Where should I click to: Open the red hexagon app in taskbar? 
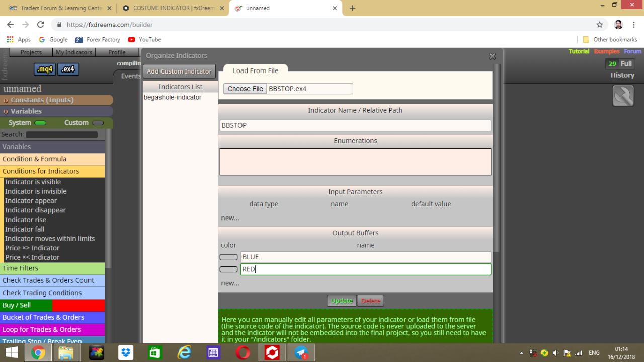(x=272, y=353)
